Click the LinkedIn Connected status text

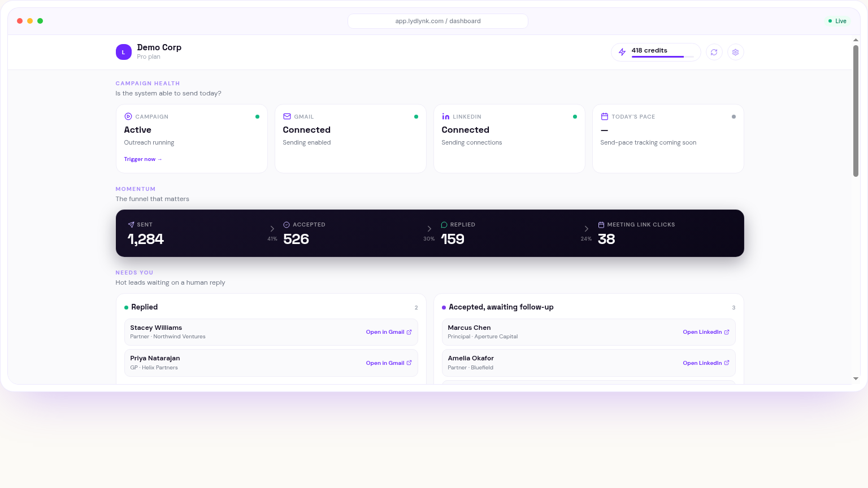coord(465,130)
